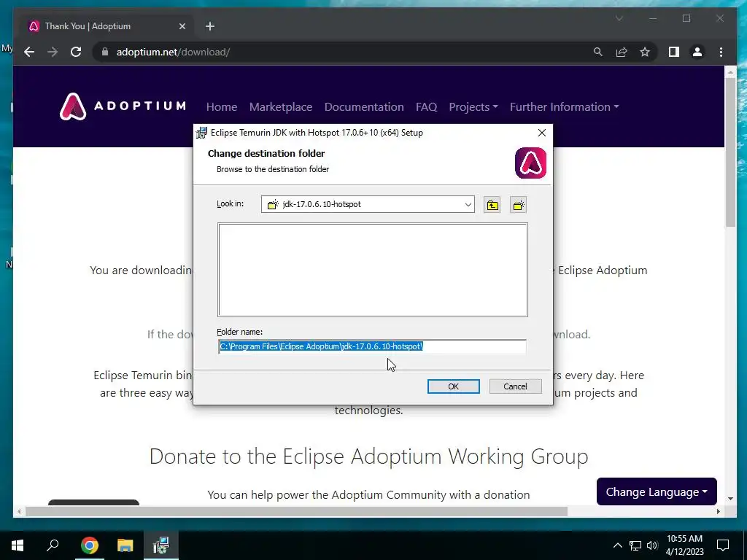747x560 pixels.
Task: Show hidden system tray icons
Action: (x=617, y=545)
